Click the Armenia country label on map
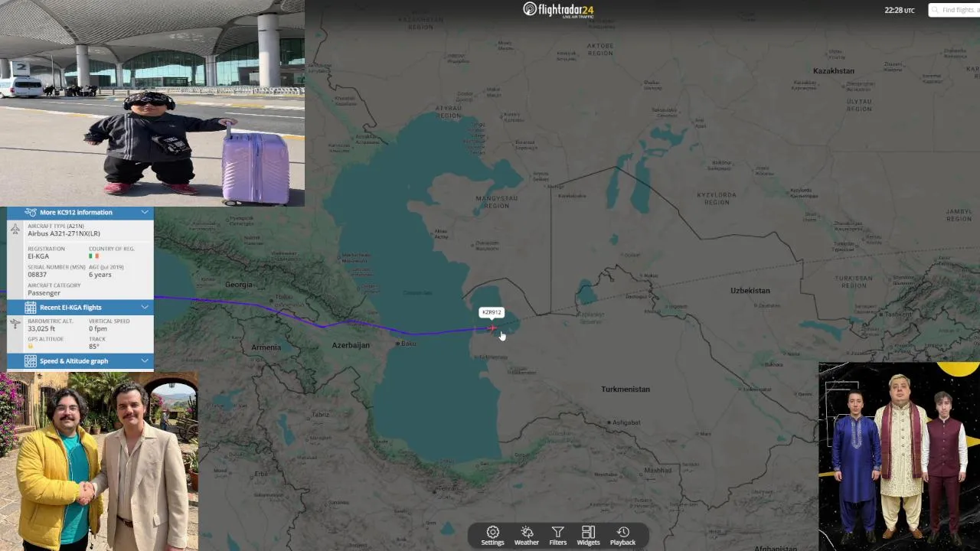The height and width of the screenshot is (551, 980). pyautogui.click(x=266, y=347)
